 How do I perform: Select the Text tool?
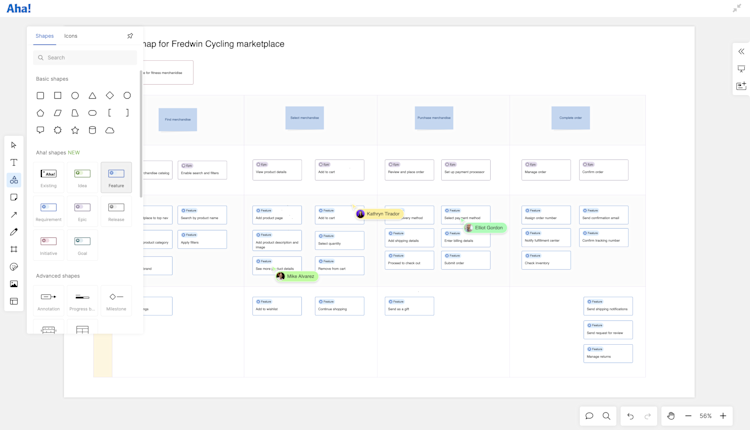coord(14,163)
